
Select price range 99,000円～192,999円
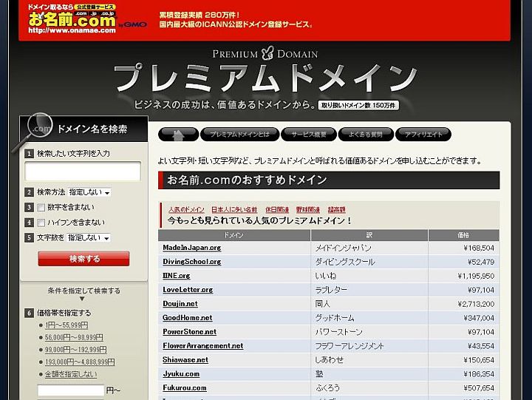click(76, 350)
